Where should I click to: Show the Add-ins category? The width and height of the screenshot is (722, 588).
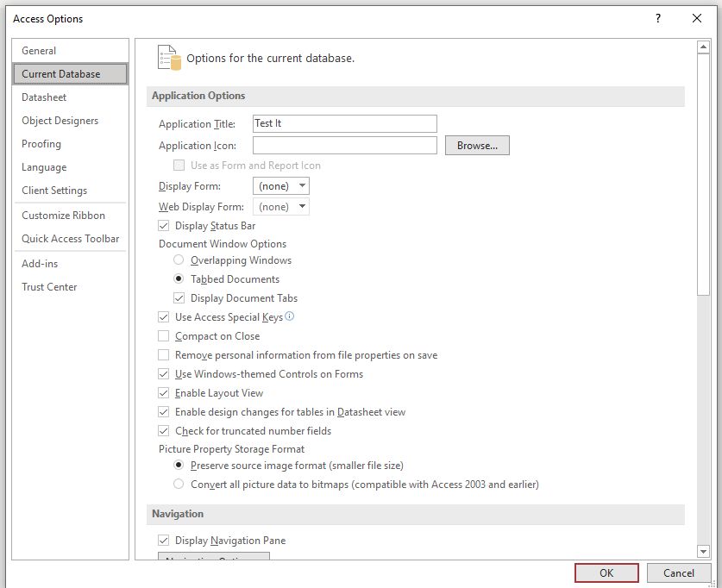(70, 264)
